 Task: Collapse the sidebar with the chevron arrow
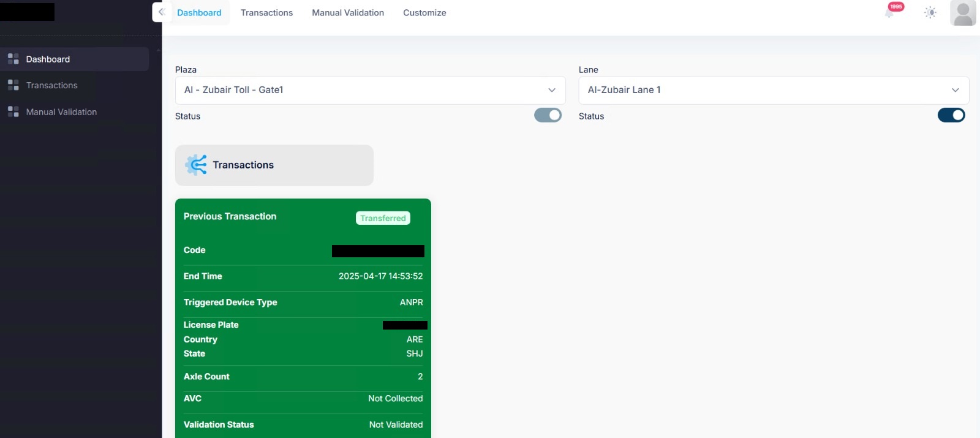[x=162, y=12]
